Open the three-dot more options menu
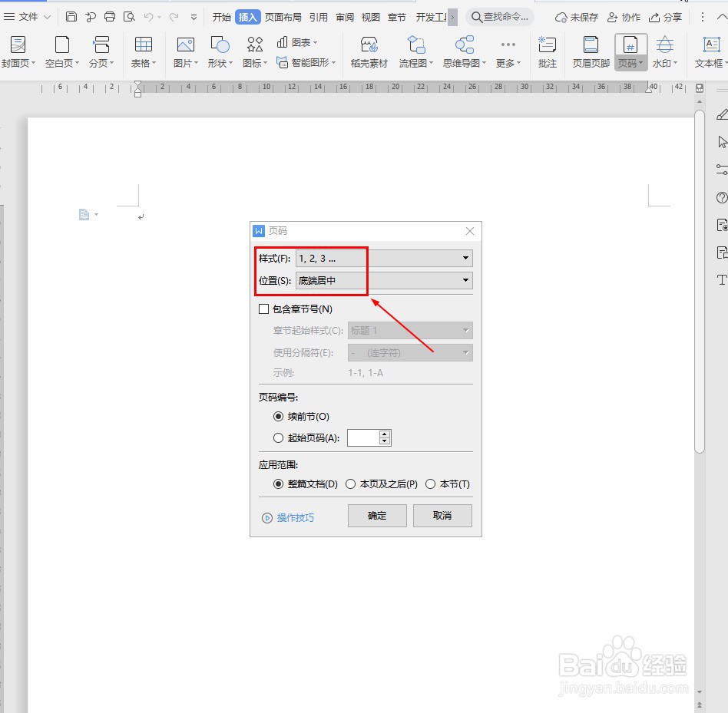This screenshot has height=713, width=728. pyautogui.click(x=703, y=17)
